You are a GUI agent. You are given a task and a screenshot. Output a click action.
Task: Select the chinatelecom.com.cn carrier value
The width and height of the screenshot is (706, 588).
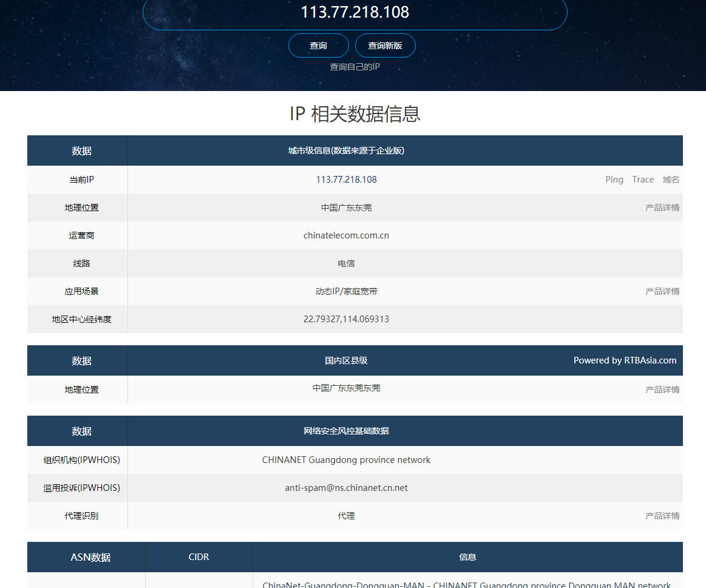[x=346, y=235]
